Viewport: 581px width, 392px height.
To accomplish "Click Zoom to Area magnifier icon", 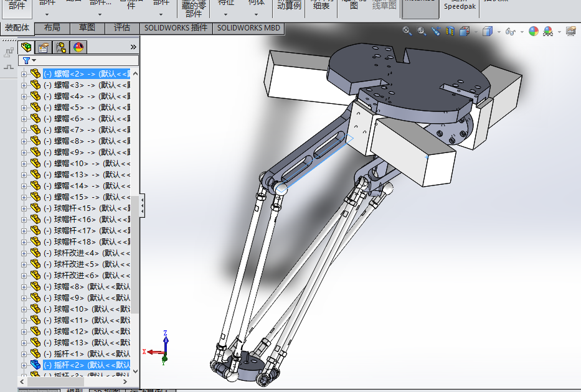I will (422, 31).
